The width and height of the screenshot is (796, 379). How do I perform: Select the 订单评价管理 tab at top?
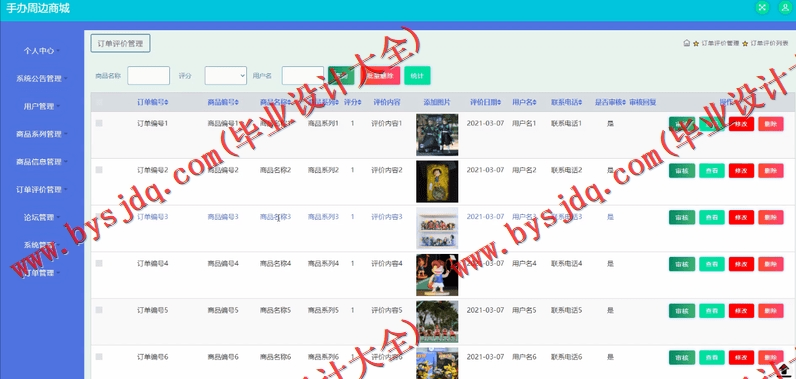click(120, 44)
